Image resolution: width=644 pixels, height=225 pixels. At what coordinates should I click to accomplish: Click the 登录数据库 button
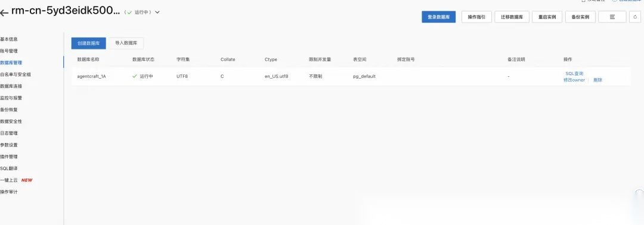[x=439, y=17]
